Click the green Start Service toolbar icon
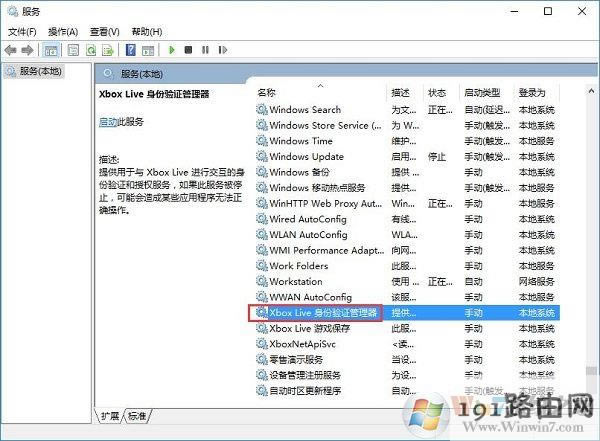Viewport: 600px width, 441px height. tap(172, 49)
